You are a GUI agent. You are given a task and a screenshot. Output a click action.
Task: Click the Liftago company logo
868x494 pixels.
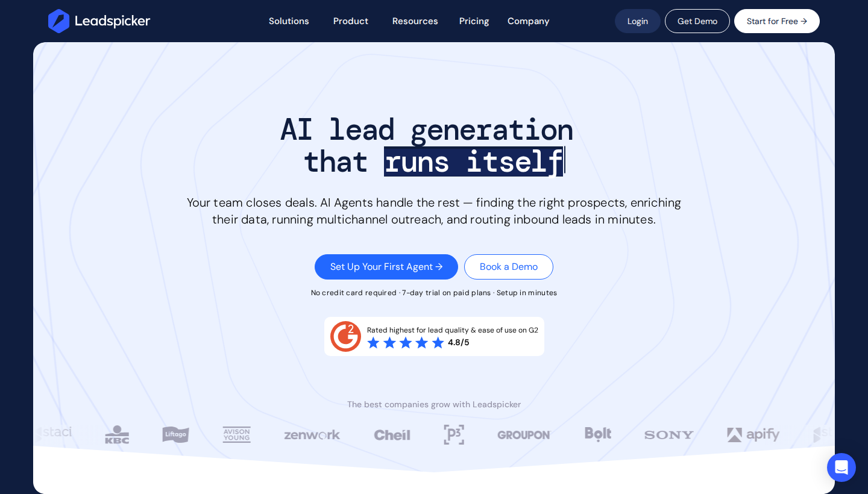[x=175, y=434]
